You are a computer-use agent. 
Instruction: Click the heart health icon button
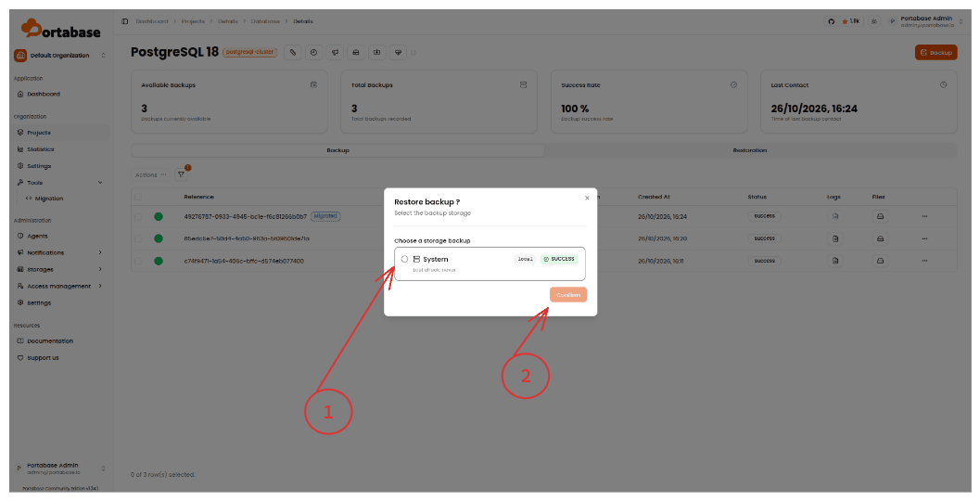(x=398, y=53)
